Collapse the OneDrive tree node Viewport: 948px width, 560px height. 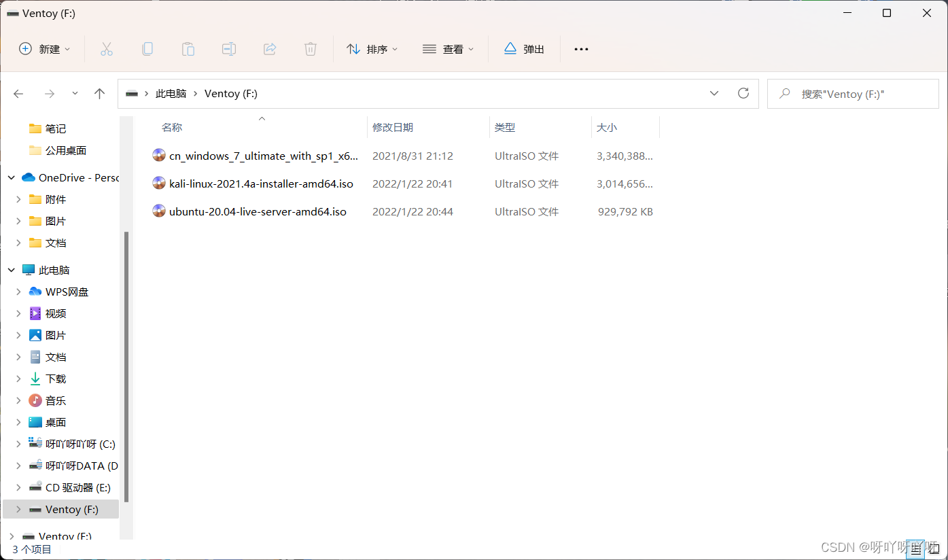point(12,177)
